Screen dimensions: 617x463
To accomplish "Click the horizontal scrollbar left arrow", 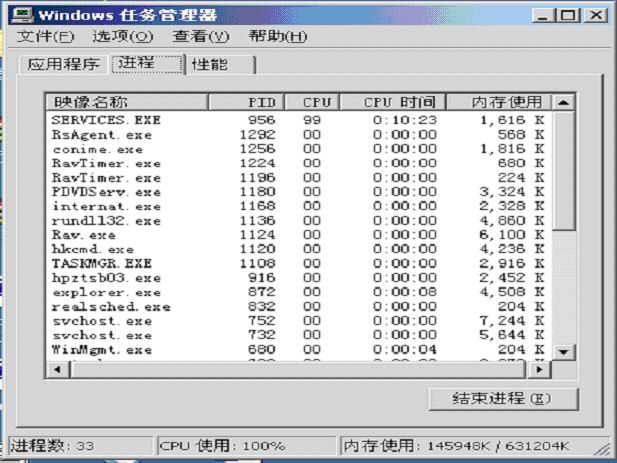I will click(x=58, y=369).
